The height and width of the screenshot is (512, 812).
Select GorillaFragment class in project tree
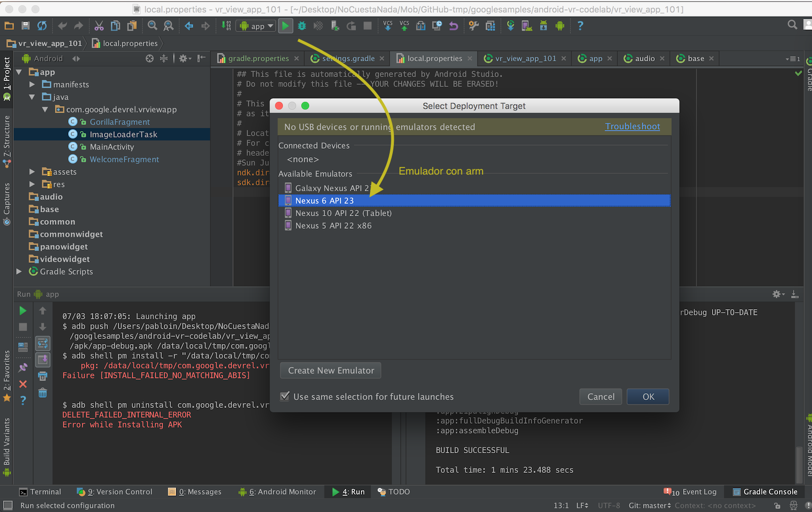[120, 122]
